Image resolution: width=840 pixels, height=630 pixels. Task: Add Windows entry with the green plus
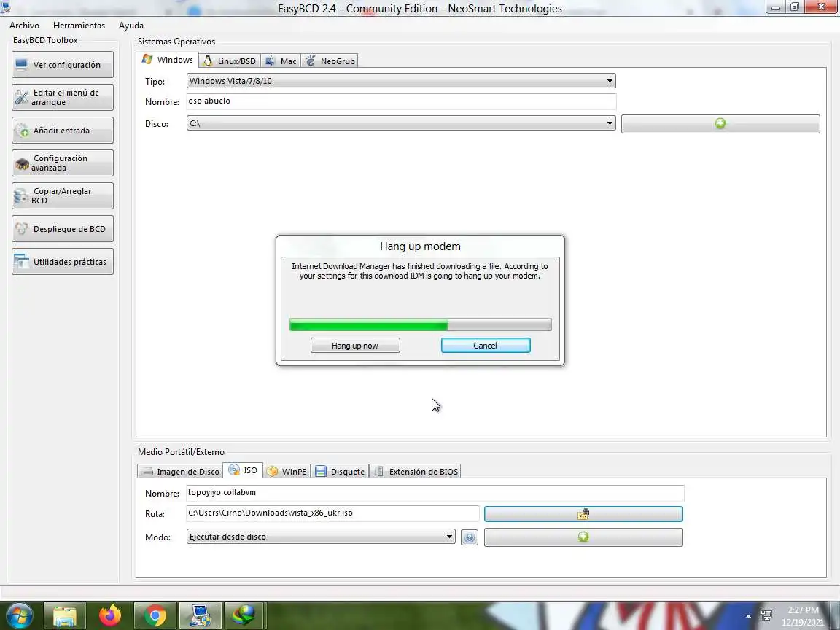click(x=720, y=124)
